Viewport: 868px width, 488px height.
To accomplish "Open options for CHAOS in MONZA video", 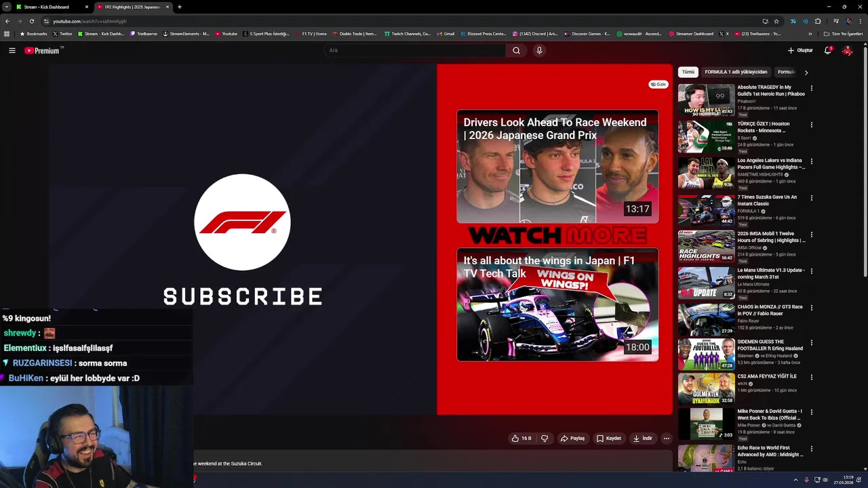I will tap(811, 308).
